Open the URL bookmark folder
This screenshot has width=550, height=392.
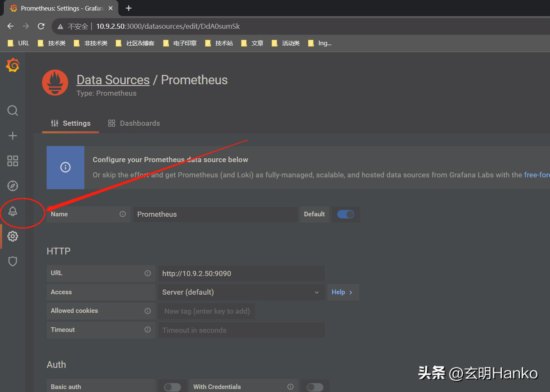[x=19, y=43]
